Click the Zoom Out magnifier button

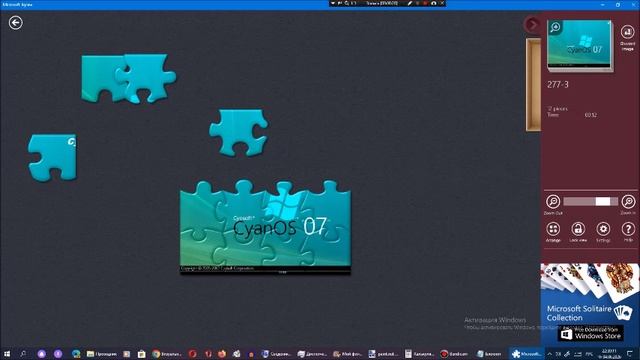pyautogui.click(x=553, y=202)
